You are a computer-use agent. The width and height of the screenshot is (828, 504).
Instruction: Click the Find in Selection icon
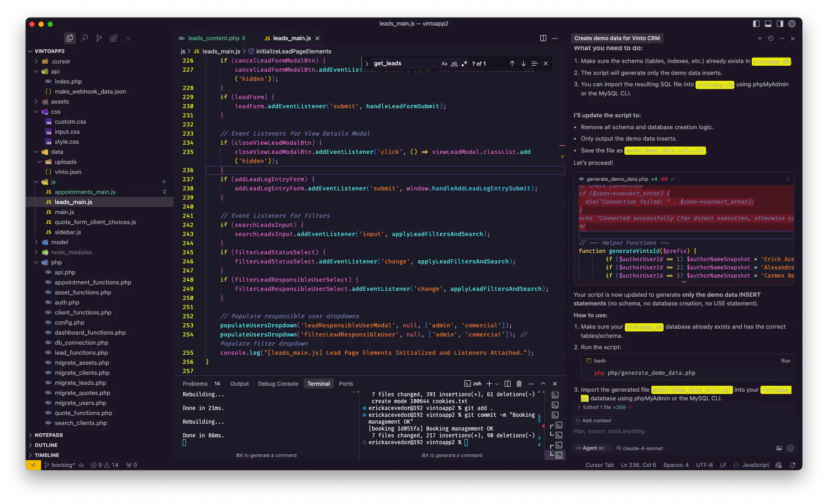pos(534,63)
